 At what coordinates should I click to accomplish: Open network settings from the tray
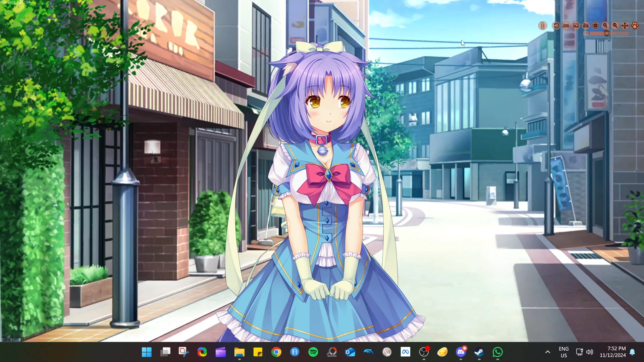point(579,352)
